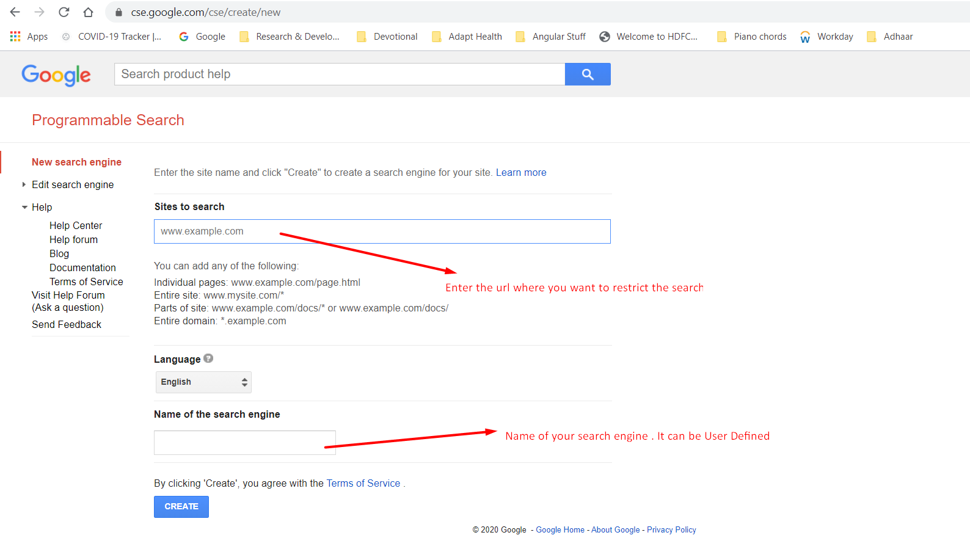Reload the page with the refresh icon
The image size is (970, 560).
64,12
